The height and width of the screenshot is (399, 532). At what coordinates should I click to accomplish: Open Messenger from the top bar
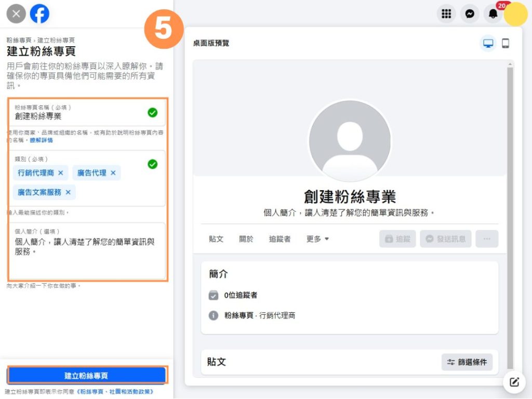click(470, 14)
